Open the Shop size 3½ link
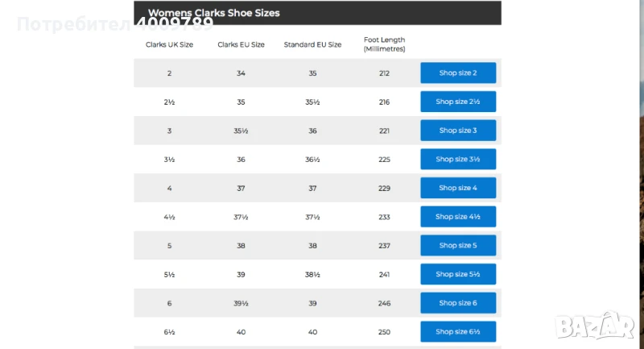The width and height of the screenshot is (644, 349). pos(457,160)
